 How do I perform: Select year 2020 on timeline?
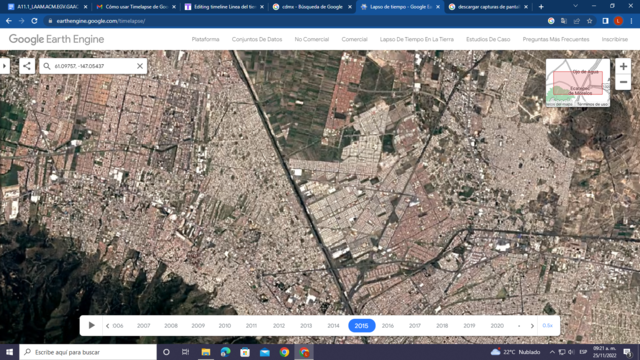[497, 326]
